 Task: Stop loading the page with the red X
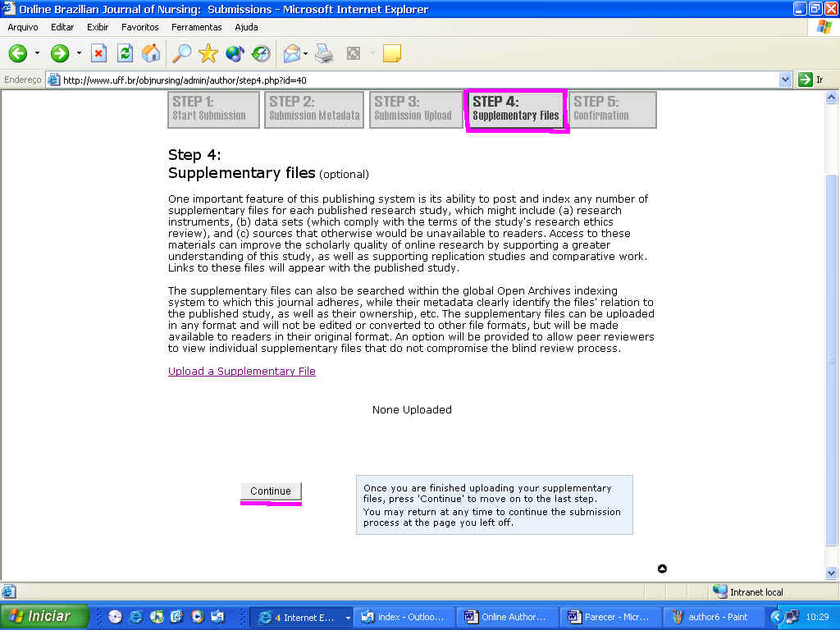tap(98, 54)
